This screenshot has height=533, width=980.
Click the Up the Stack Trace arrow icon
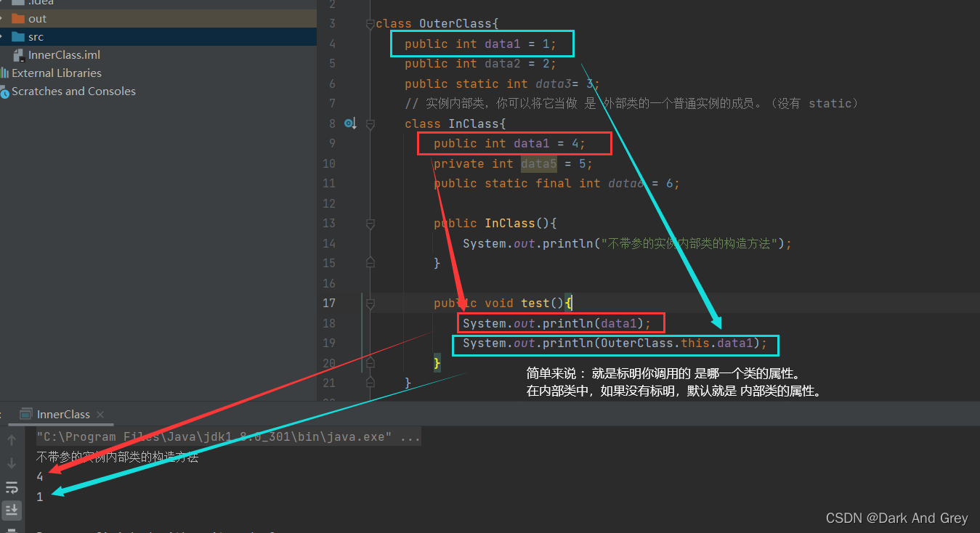[x=12, y=440]
